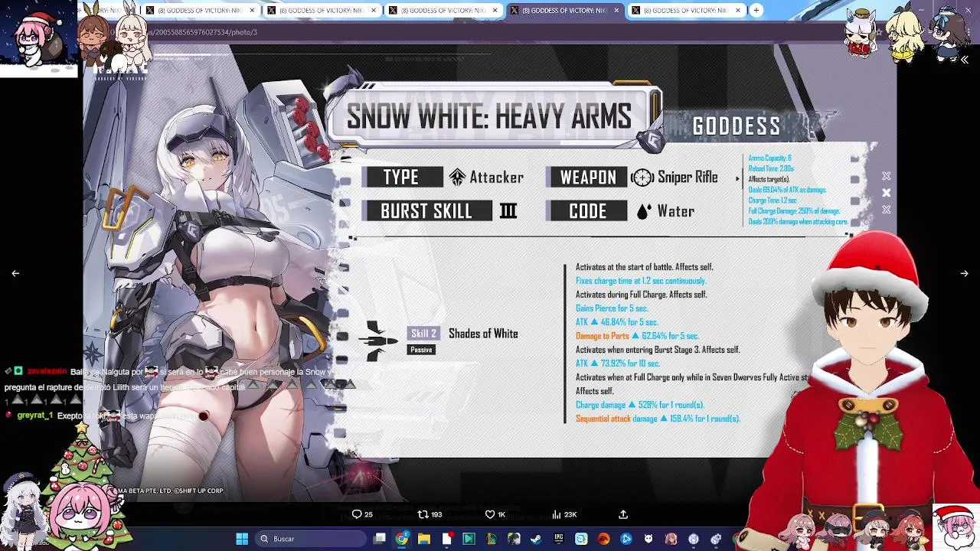Close the active GODDESS OF VICTORY tab
Screen dimensions: 980x551
616,10
